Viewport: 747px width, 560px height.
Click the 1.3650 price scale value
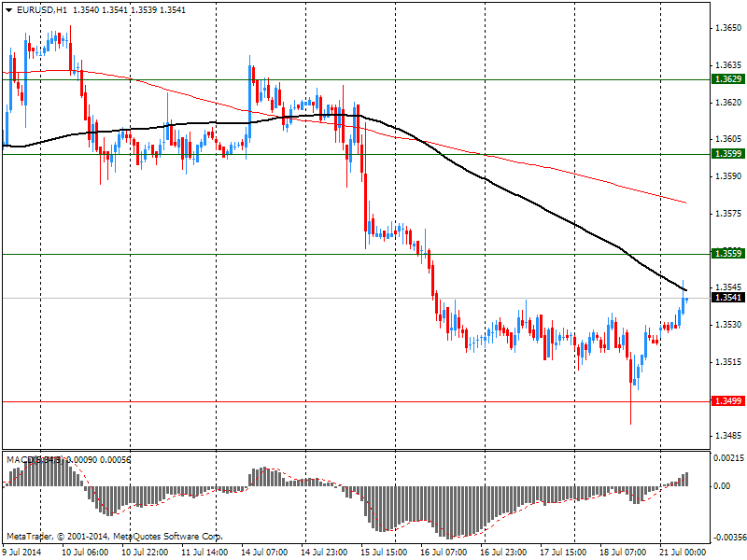pyautogui.click(x=728, y=28)
